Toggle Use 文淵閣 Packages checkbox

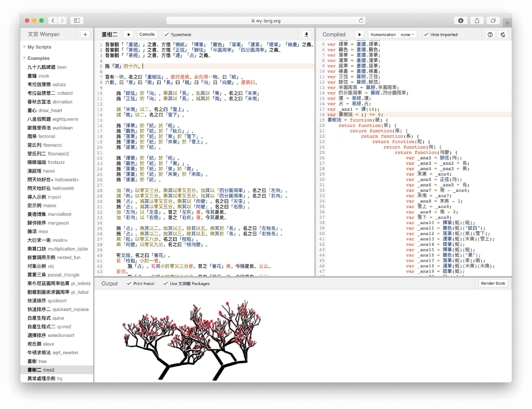[165, 283]
